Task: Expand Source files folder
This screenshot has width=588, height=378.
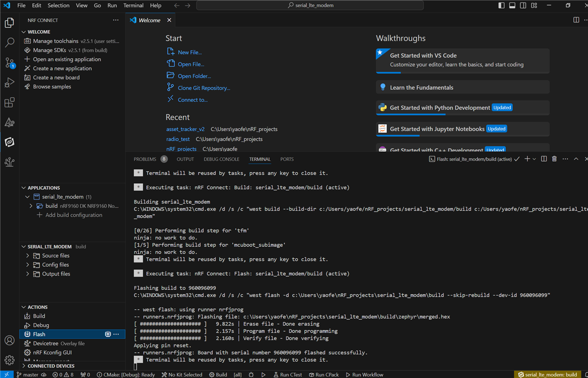Action: (27, 256)
